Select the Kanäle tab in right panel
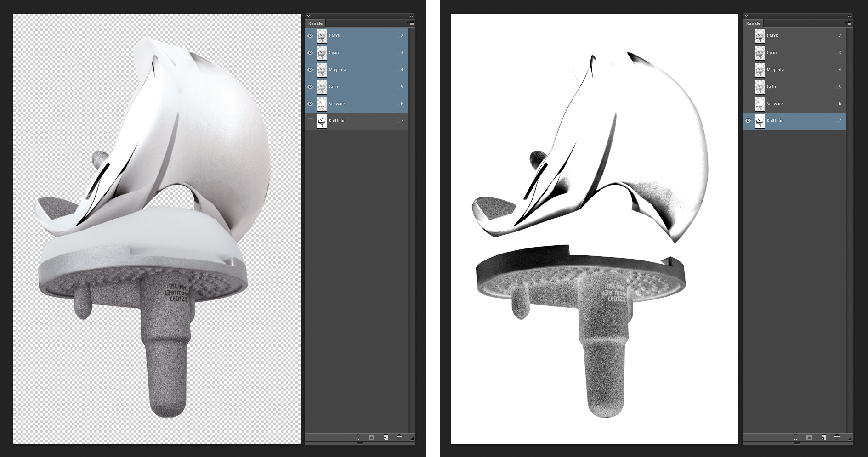Screen dimensions: 868x457 754,23
